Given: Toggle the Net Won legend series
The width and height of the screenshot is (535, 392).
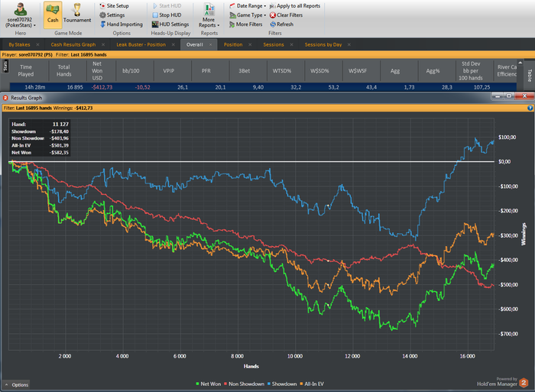Looking at the screenshot, I should tap(208, 384).
